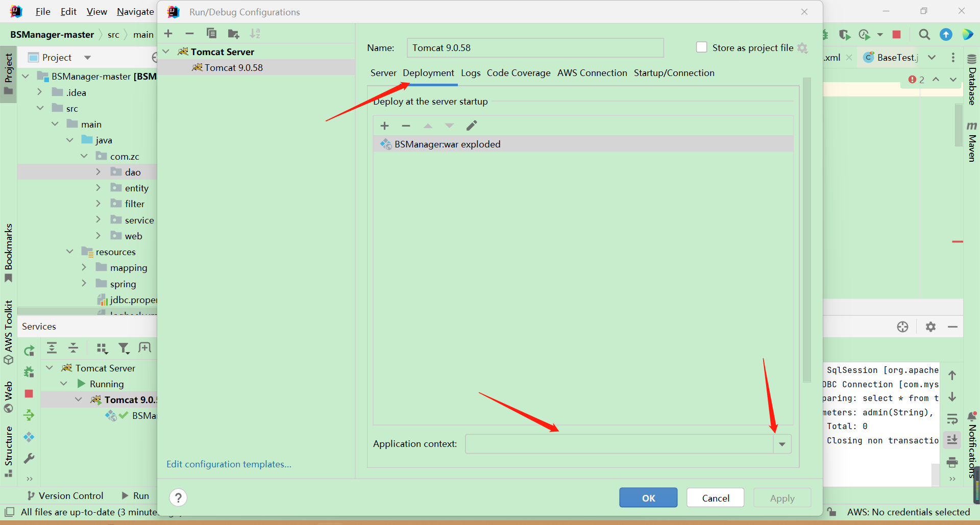The image size is (980, 525).
Task: Toggle soft-wrap icon in console
Action: [952, 419]
